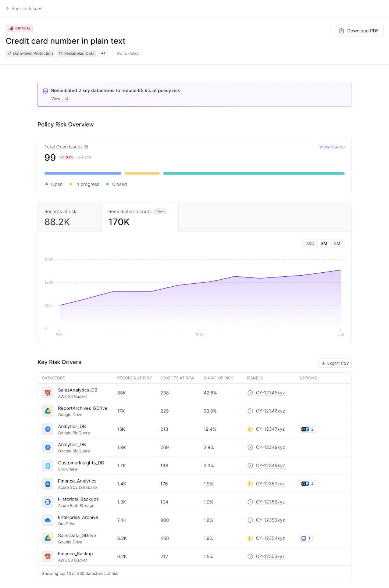The height and width of the screenshot is (588, 389).
Task: Export Key Risk Drivers as CSV
Action: click(x=335, y=363)
